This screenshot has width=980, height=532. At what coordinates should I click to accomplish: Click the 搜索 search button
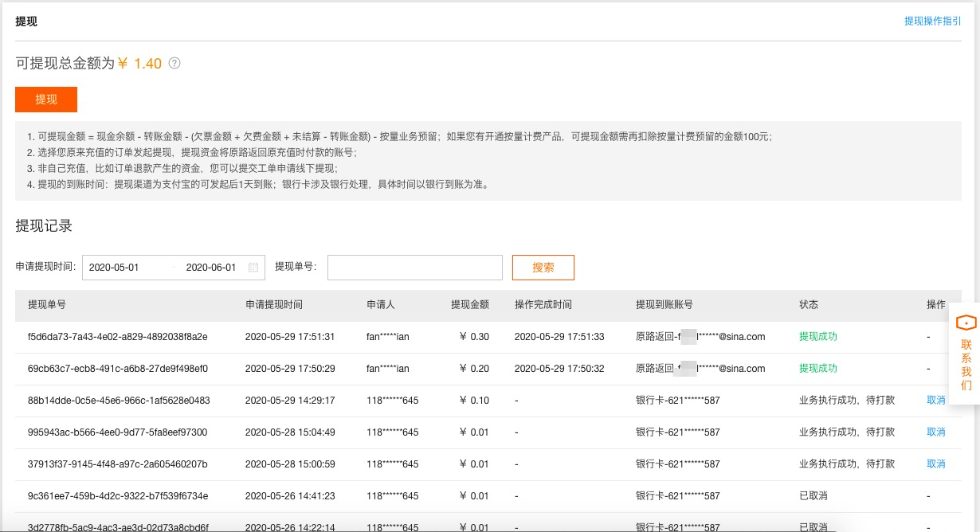(543, 268)
